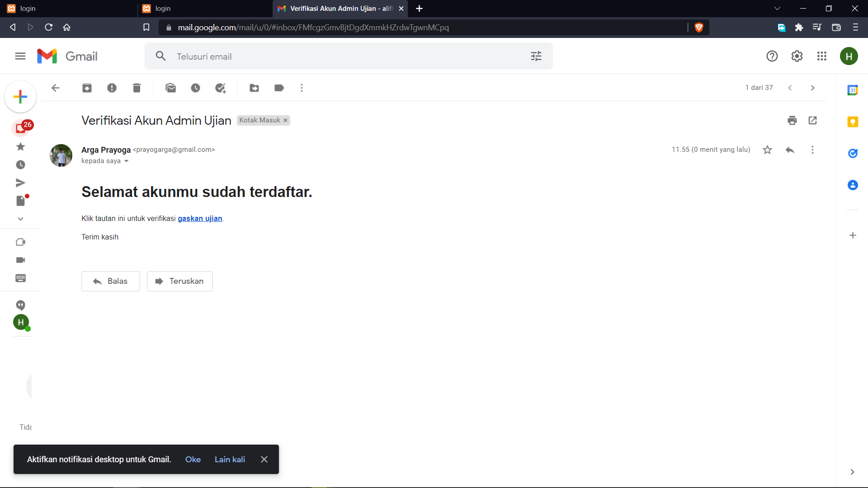Snooze this email with the clock icon
868x488 pixels.
click(x=195, y=88)
